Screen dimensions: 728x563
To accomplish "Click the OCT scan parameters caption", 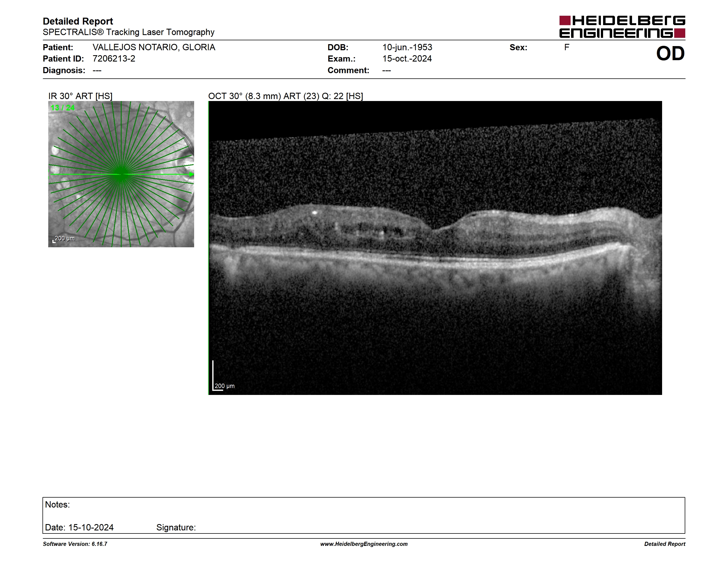I will click(x=286, y=96).
